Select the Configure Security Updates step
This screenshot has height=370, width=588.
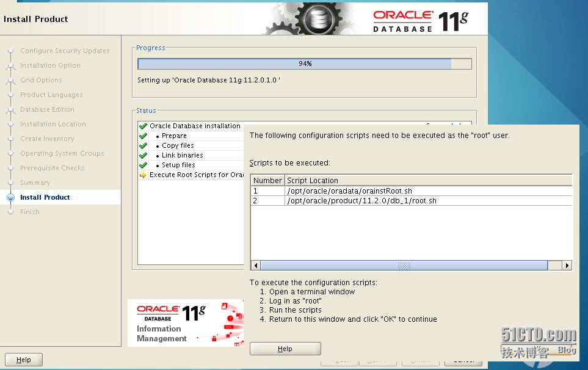(65, 51)
